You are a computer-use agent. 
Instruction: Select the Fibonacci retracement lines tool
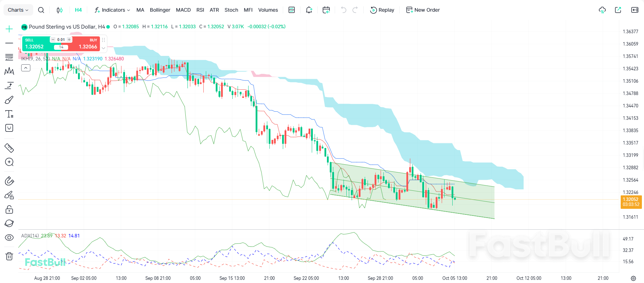coord(9,57)
